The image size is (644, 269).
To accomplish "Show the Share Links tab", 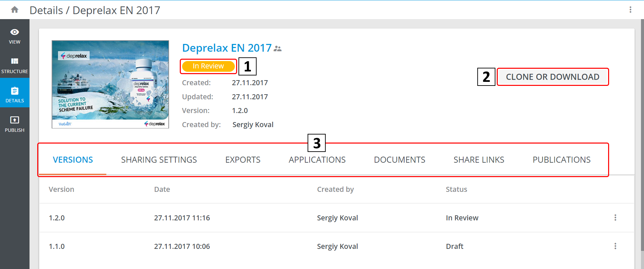I will pos(479,160).
